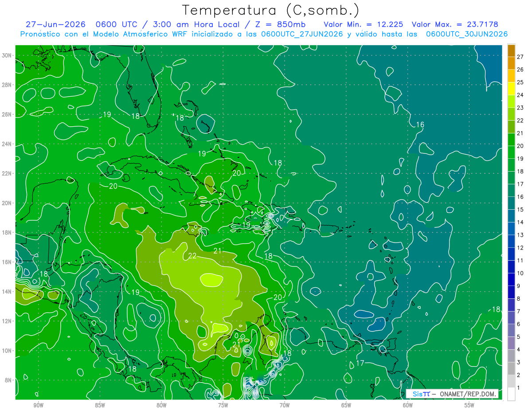This screenshot has width=532, height=411.
Task: Pick the dark orange legend swatch above 27
Action: point(511,51)
